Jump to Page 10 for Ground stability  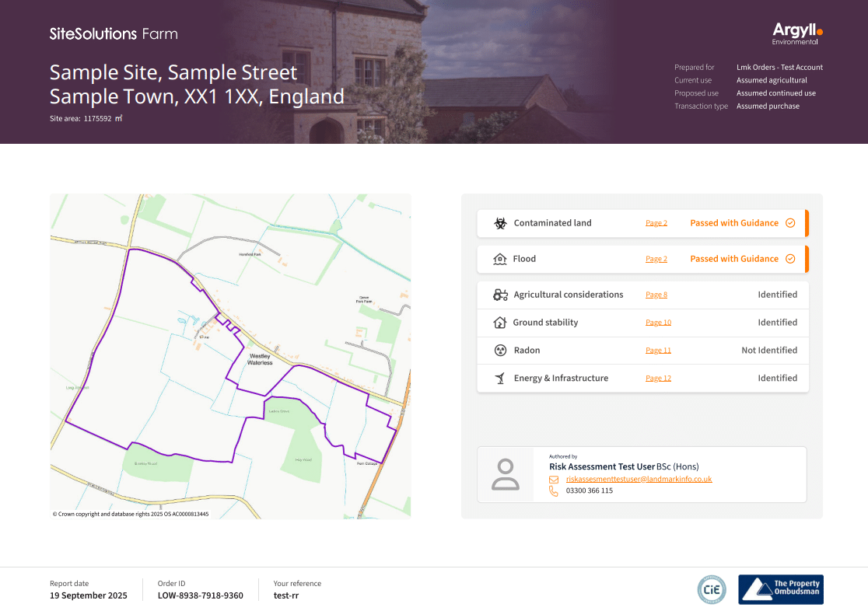point(658,323)
